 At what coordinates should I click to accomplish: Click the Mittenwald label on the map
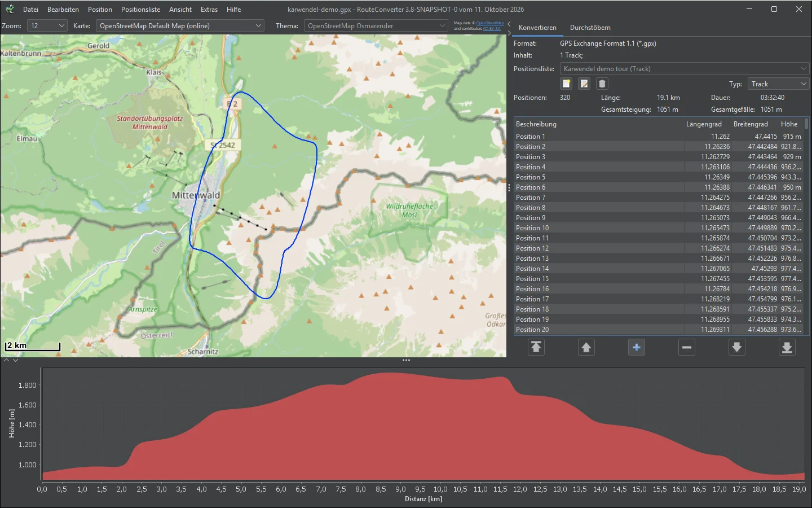click(x=196, y=195)
